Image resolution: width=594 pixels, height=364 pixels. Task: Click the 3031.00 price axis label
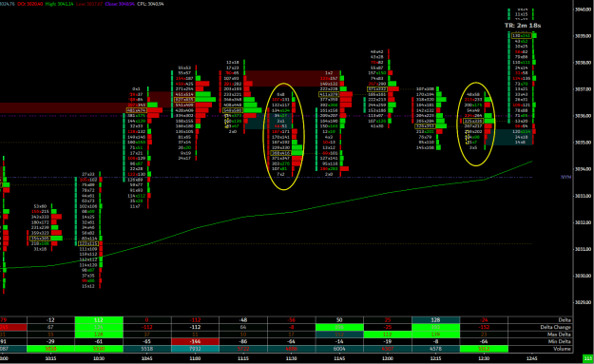(x=583, y=249)
